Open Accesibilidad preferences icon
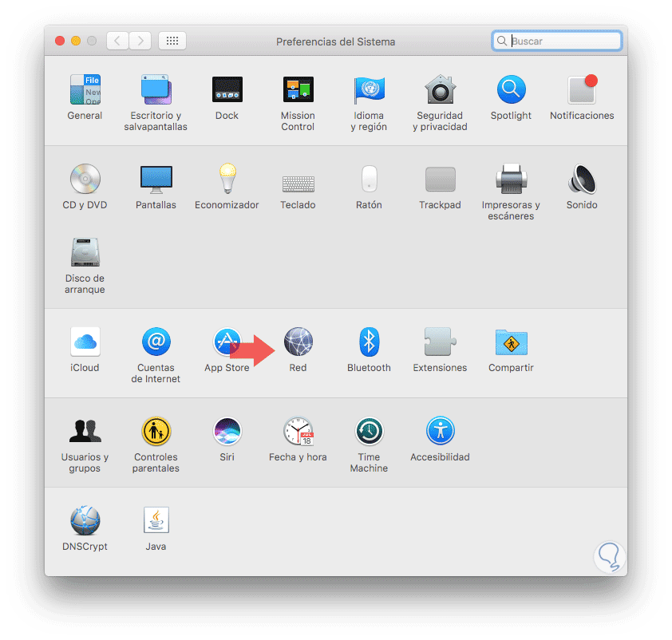The width and height of the screenshot is (672, 640). click(440, 431)
